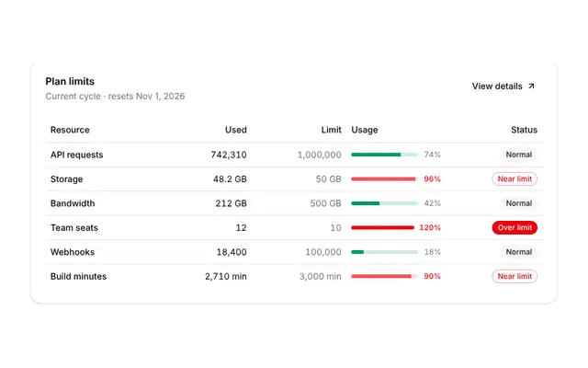Select the Storage row label
Screen dimensions: 588x368
pos(67,179)
